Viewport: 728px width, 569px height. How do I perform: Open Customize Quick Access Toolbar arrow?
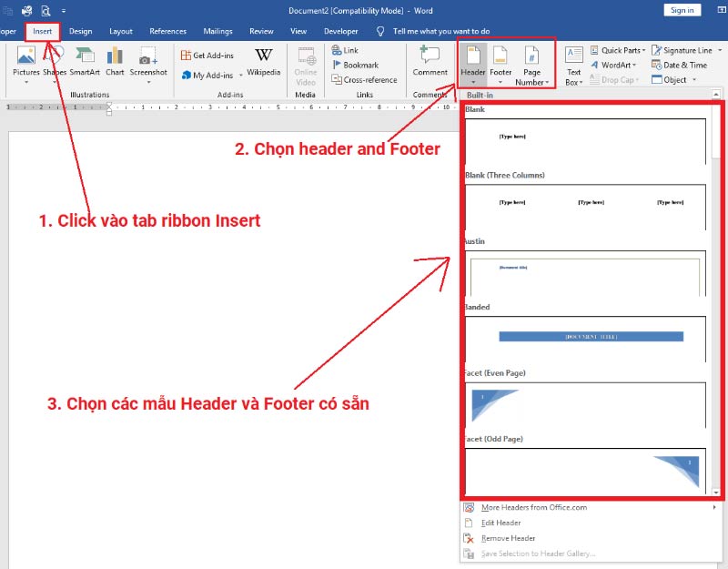coord(63,11)
